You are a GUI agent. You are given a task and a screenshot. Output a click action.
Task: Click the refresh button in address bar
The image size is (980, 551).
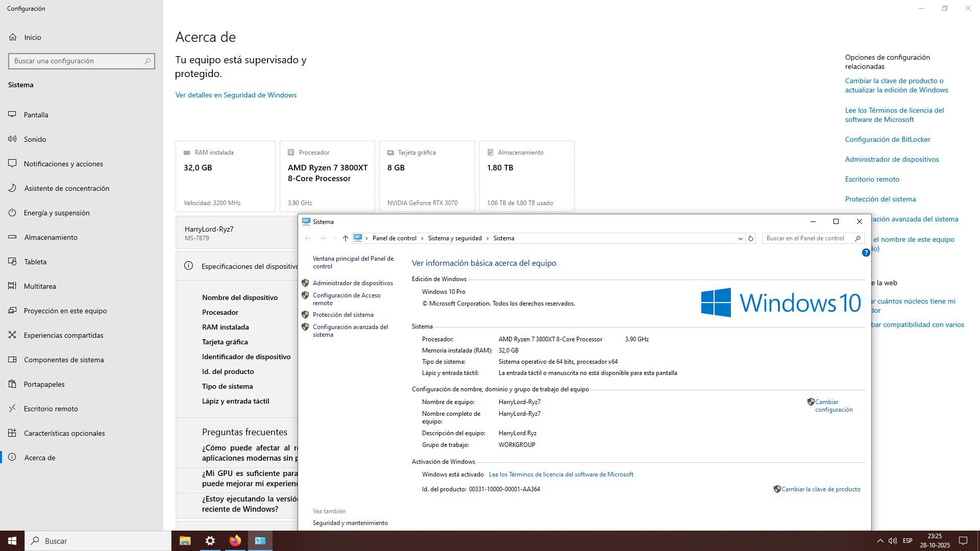[751, 238]
